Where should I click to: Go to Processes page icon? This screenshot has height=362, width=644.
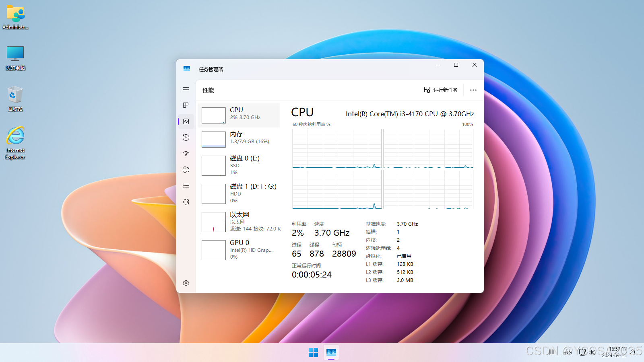pyautogui.click(x=186, y=105)
